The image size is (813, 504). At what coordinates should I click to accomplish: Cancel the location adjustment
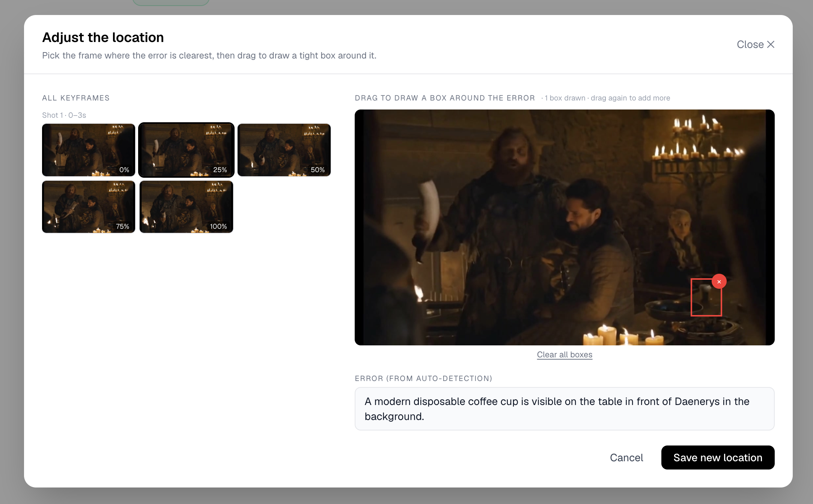point(626,457)
